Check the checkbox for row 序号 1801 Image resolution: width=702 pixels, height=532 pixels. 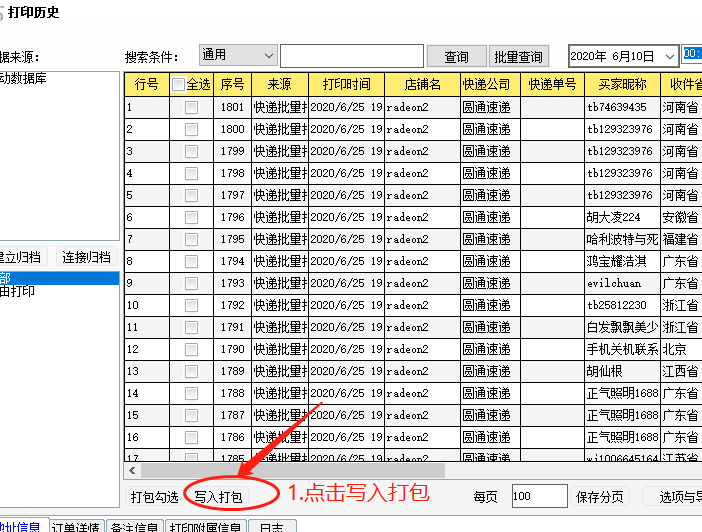191,107
